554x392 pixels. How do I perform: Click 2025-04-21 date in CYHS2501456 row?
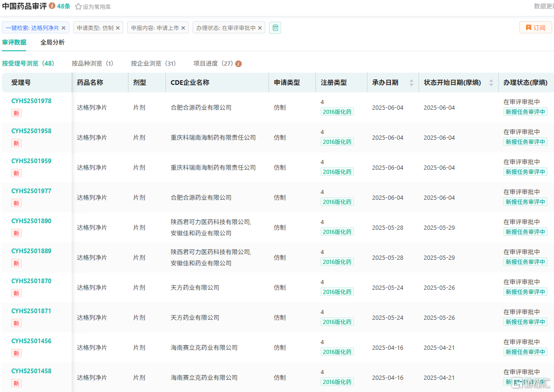pos(439,348)
